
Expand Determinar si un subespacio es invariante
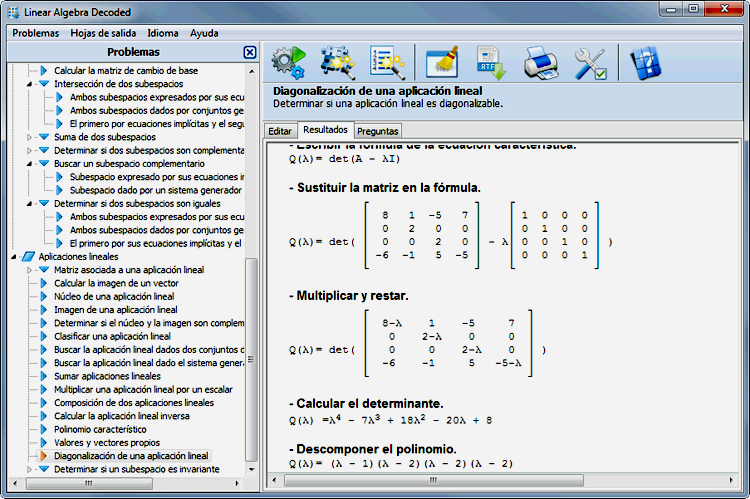(29, 469)
